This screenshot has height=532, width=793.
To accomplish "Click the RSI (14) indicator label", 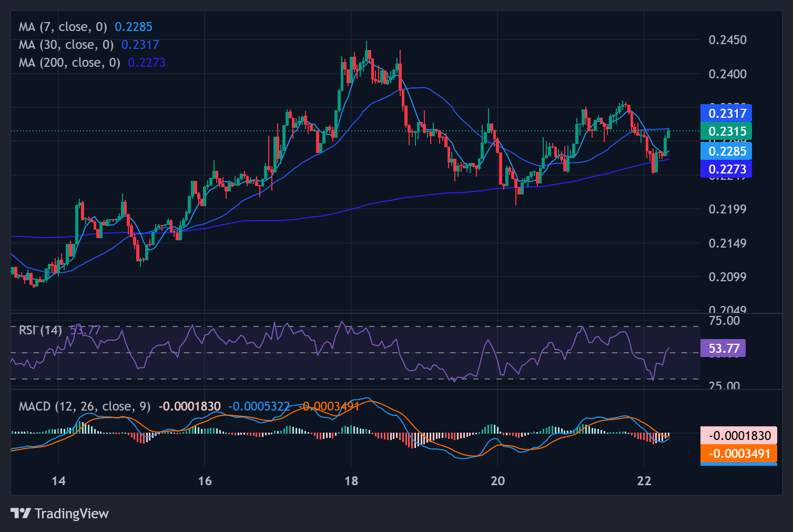I will click(40, 330).
